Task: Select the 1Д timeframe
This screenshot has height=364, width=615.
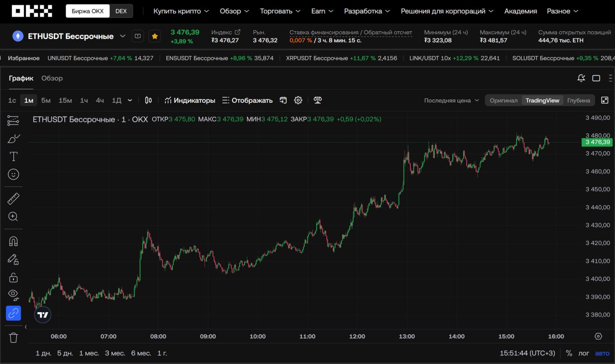Action: pos(116,100)
